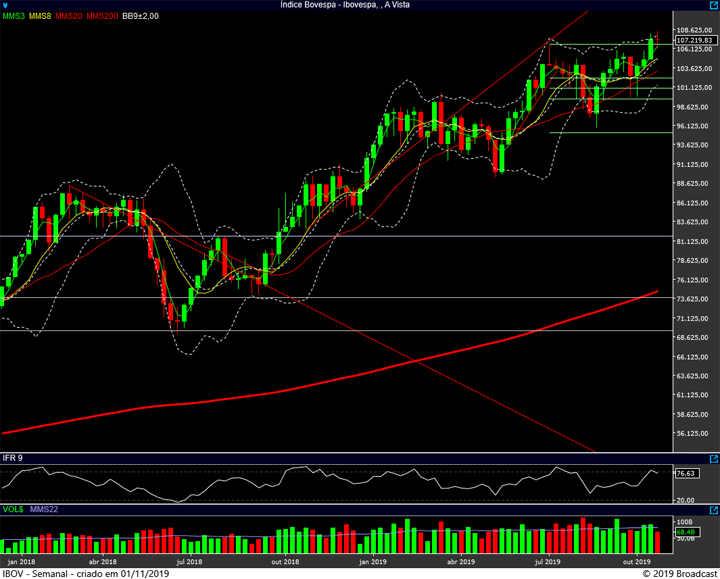
Task: Click the maximize icon on the main chart title bar
Action: click(712, 5)
